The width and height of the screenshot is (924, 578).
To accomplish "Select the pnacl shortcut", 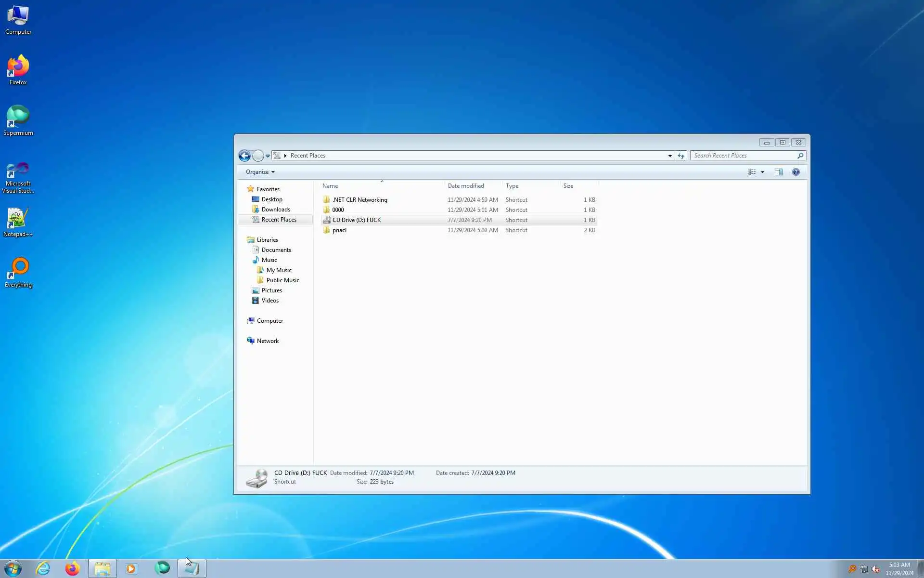I will pos(339,230).
